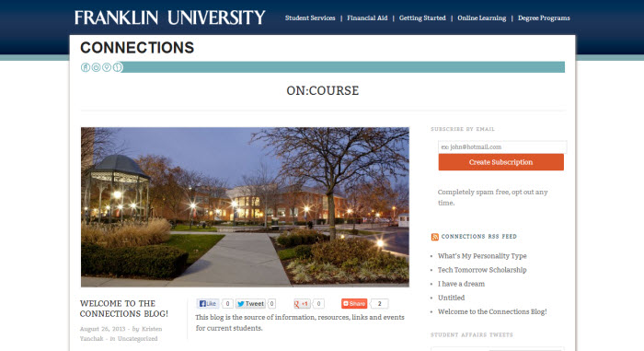Open I have a dream post
This screenshot has height=351, width=644.
coord(461,284)
